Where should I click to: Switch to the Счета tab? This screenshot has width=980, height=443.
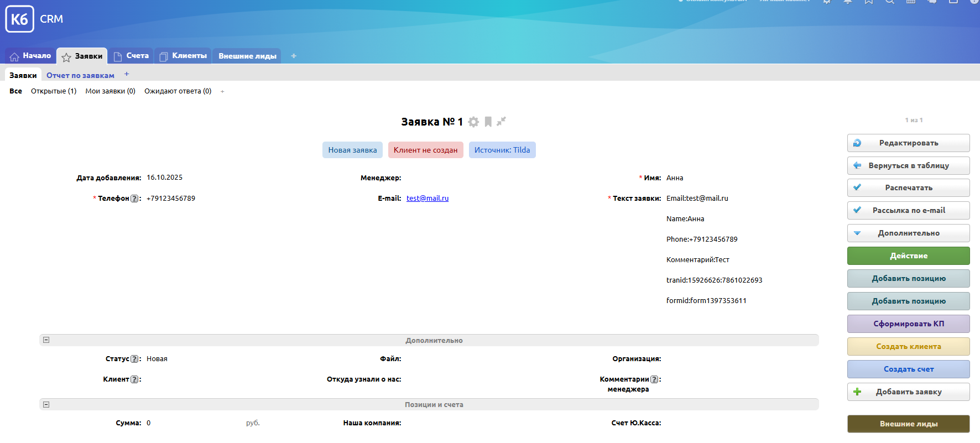click(131, 56)
